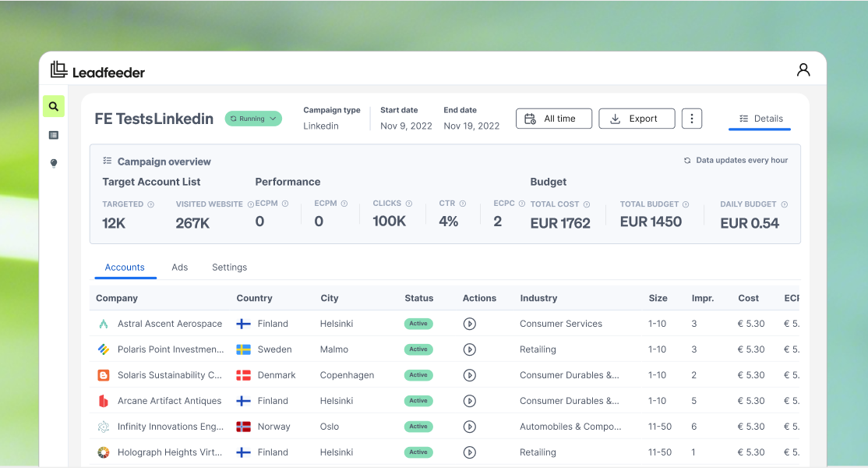Click the Cost column header
The image size is (868, 468).
click(x=749, y=298)
